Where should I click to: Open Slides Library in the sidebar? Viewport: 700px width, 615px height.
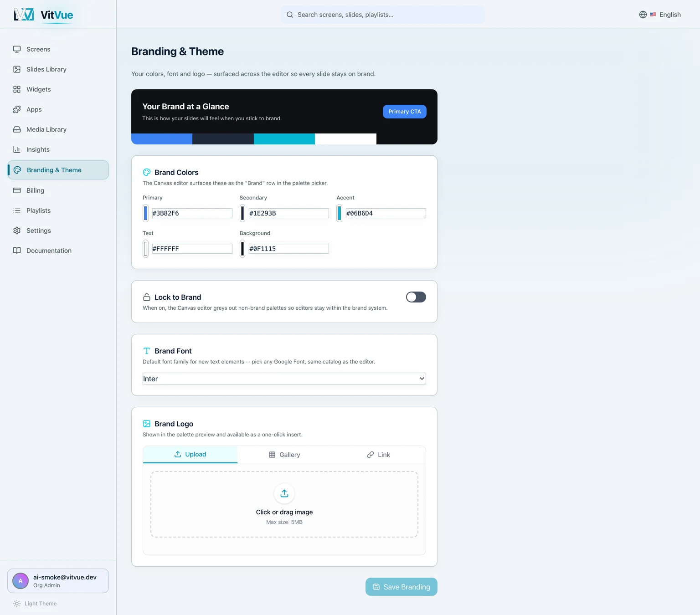point(58,69)
